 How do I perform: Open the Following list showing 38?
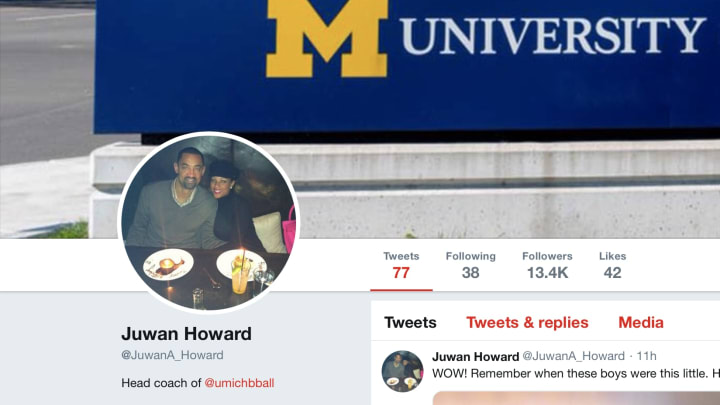pyautogui.click(x=471, y=265)
